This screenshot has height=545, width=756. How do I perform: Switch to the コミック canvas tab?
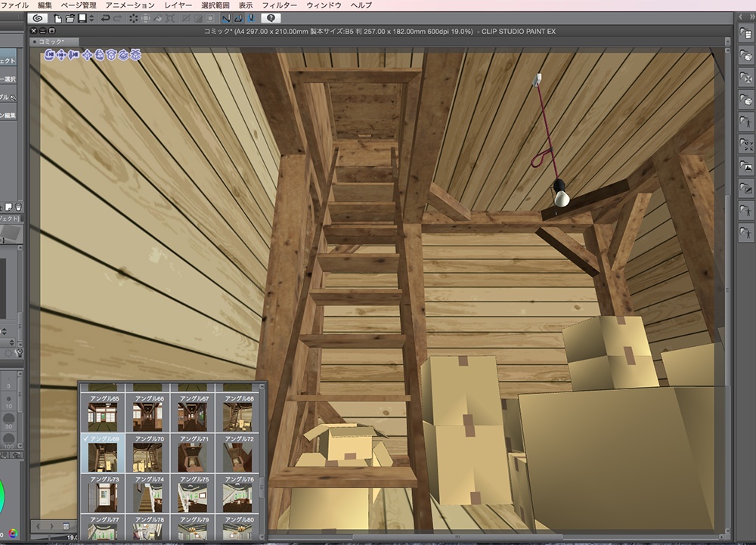(x=53, y=42)
